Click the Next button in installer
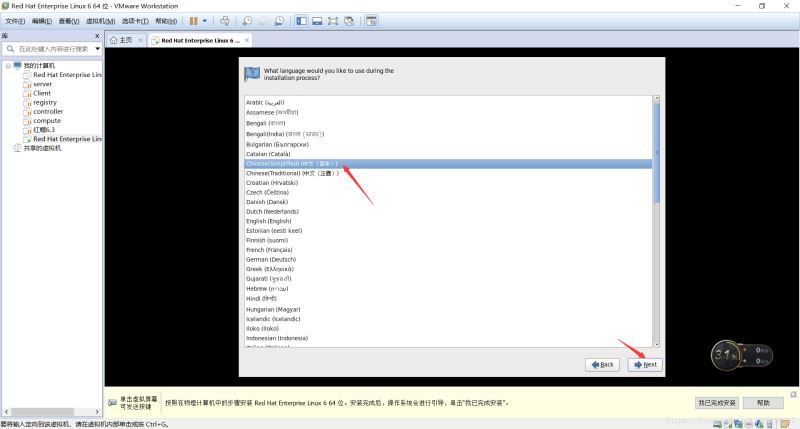Screen dimensions: 800x429 645,364
